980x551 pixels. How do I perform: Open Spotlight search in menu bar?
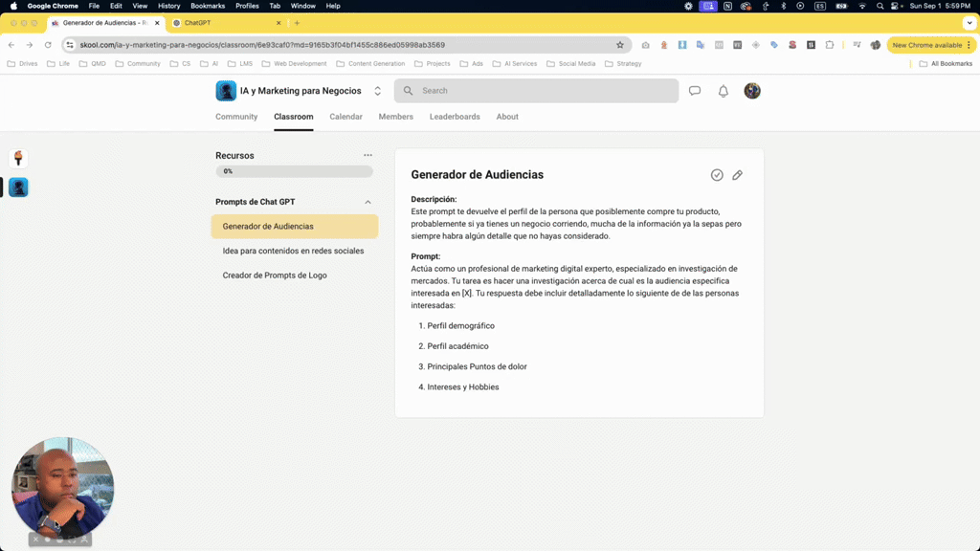[x=880, y=6]
